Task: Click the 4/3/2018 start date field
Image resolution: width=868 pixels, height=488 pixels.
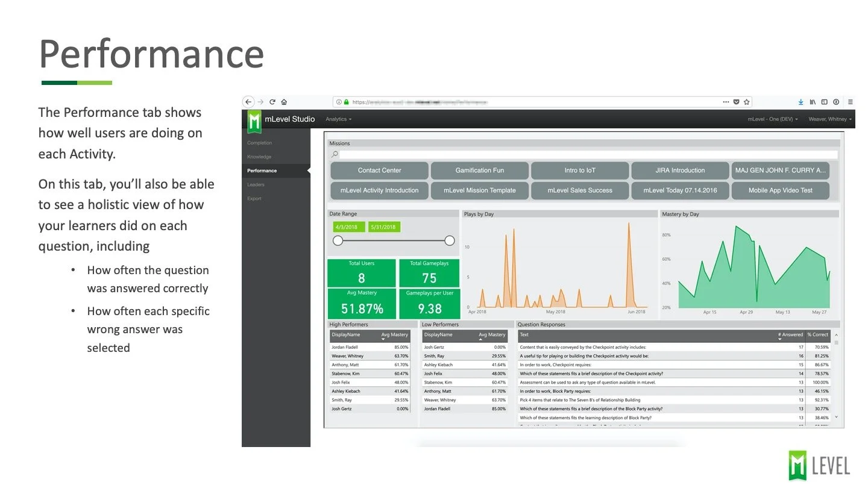Action: click(349, 227)
